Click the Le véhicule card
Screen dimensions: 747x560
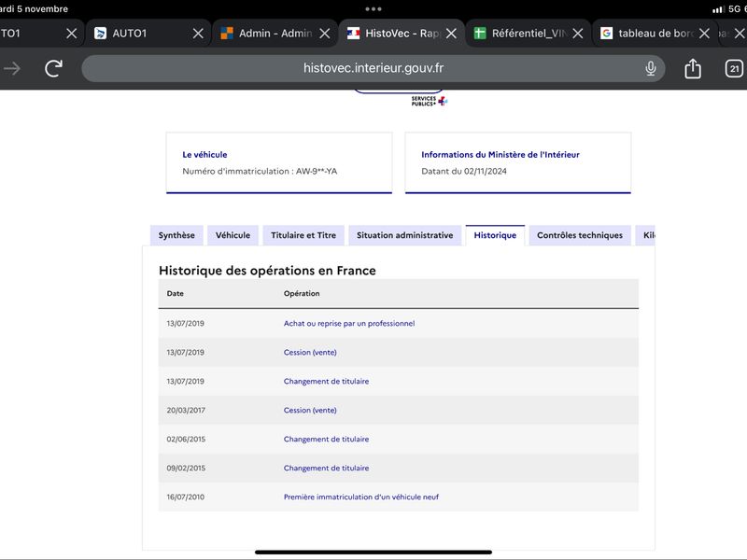tap(279, 162)
